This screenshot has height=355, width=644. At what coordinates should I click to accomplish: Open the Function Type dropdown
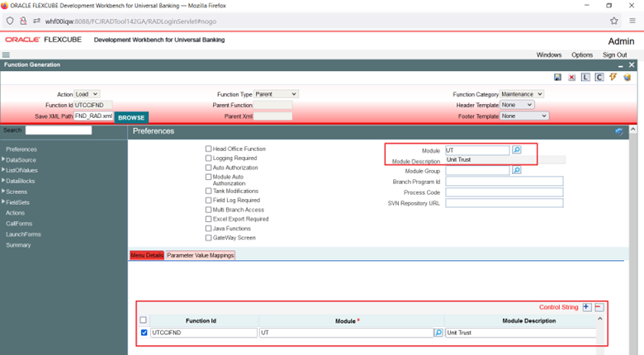(276, 94)
